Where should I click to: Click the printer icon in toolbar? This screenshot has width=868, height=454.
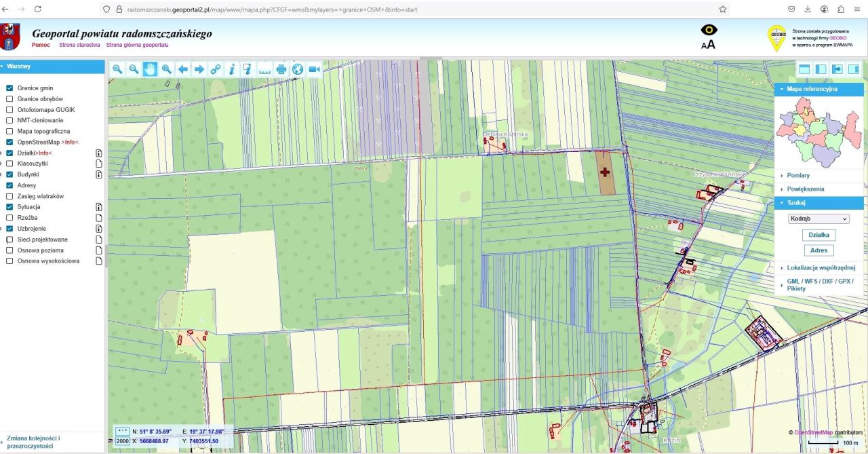pyautogui.click(x=281, y=69)
